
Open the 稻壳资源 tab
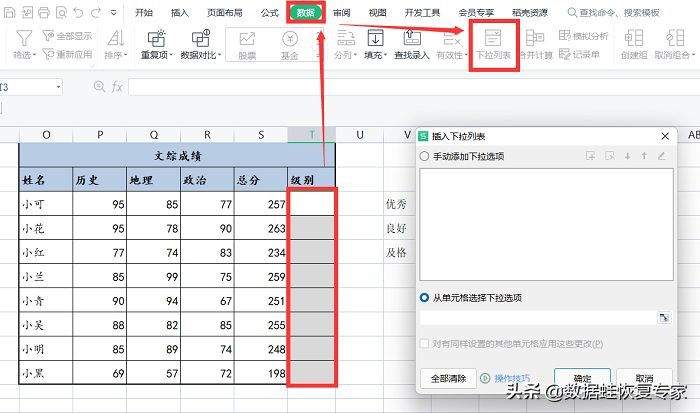pyautogui.click(x=530, y=13)
